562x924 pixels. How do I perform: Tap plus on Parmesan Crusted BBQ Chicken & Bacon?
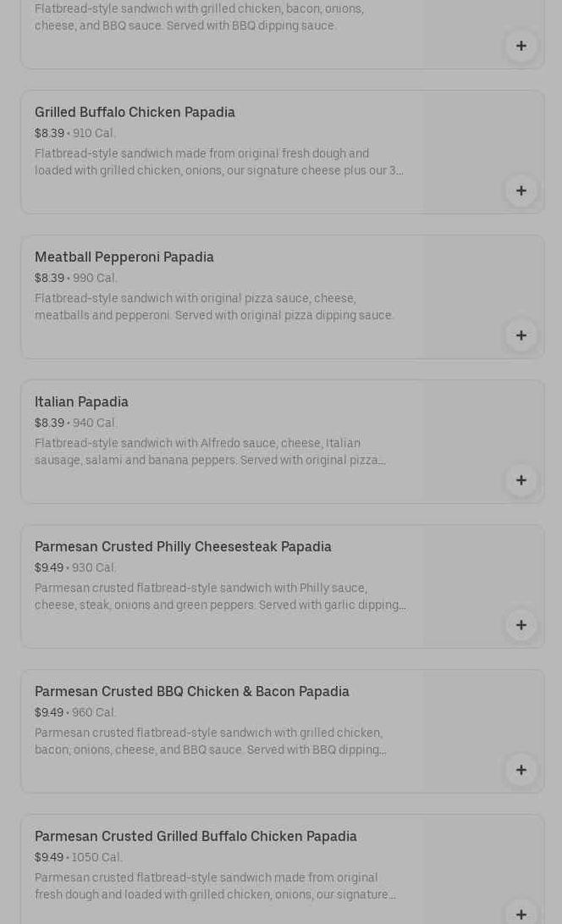coord(521,770)
